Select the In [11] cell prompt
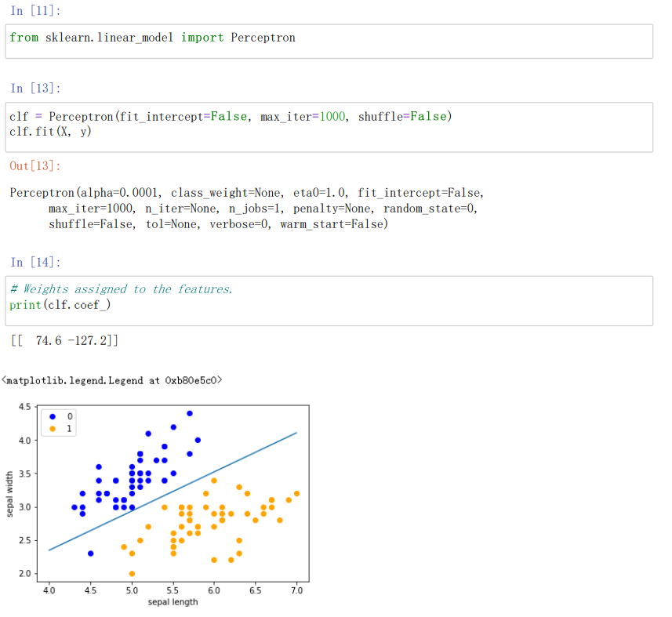The image size is (672, 617). pos(35,11)
